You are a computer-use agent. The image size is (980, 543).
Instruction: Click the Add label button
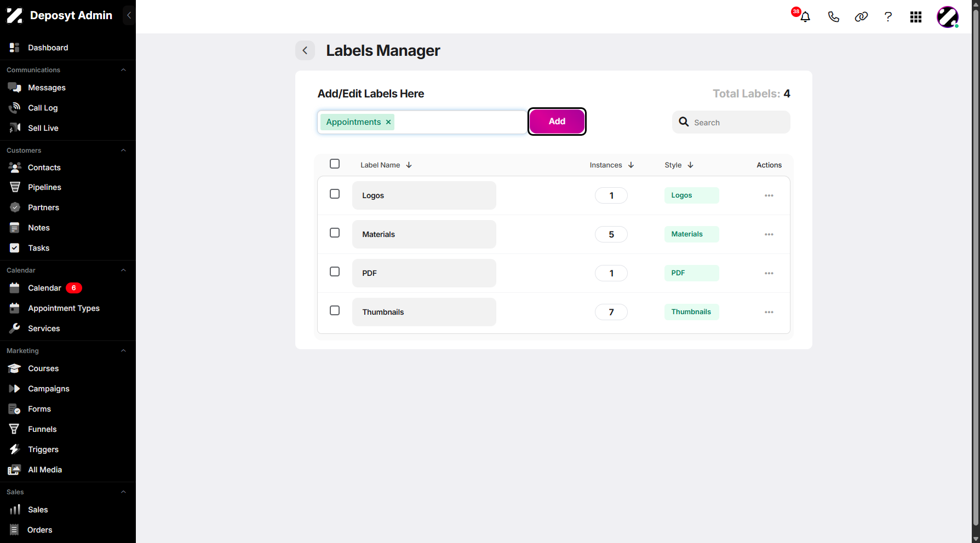[x=557, y=122]
